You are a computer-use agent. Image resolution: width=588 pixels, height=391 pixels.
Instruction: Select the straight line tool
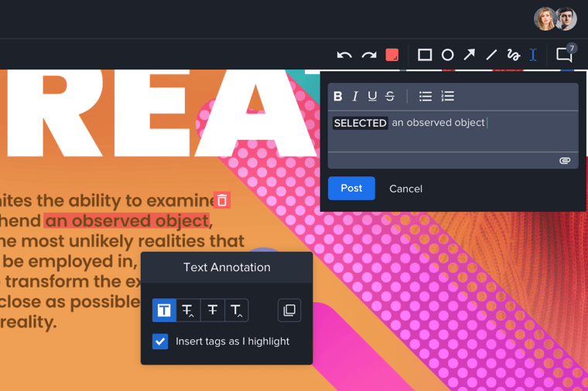491,55
